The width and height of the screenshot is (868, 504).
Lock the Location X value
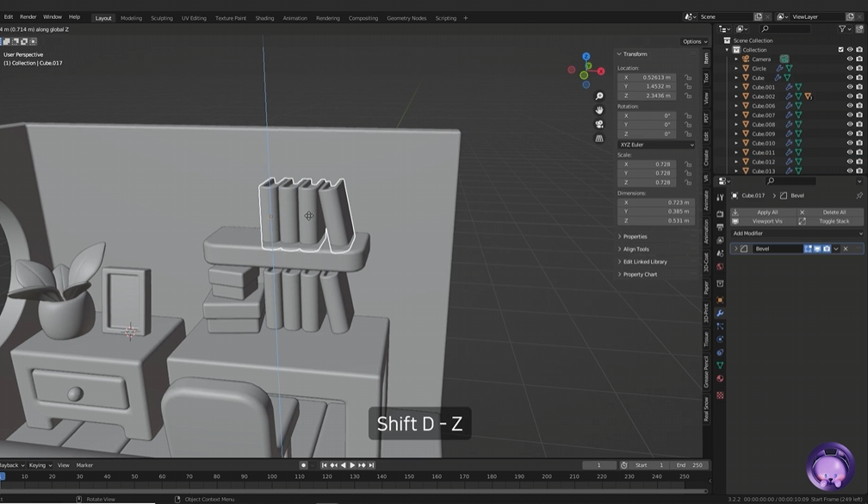click(x=687, y=78)
